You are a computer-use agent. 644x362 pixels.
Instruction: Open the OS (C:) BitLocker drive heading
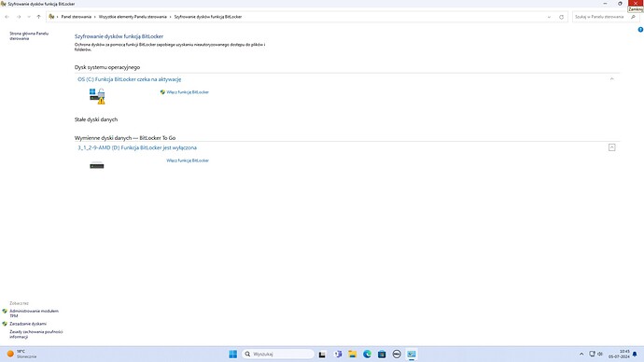tap(130, 79)
